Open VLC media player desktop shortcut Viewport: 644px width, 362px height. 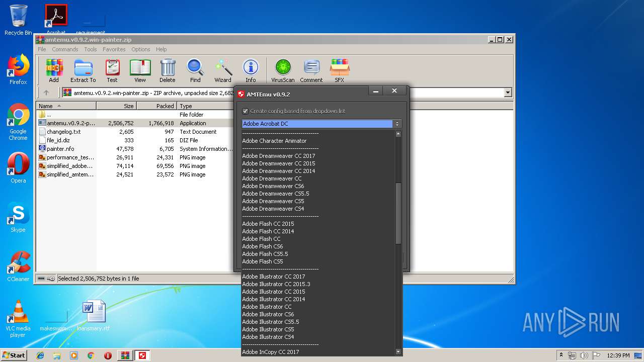(18, 319)
